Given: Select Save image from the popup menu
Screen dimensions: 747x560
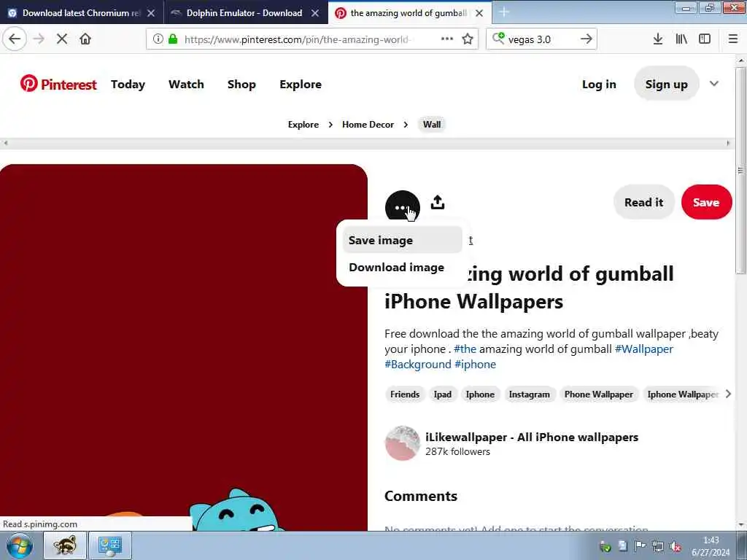Looking at the screenshot, I should 402,240.
